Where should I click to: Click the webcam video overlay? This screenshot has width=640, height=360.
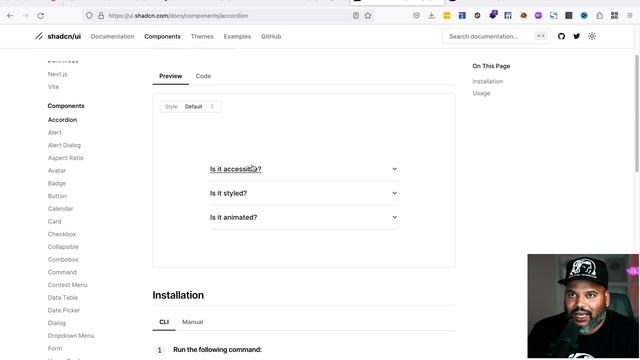(x=583, y=306)
